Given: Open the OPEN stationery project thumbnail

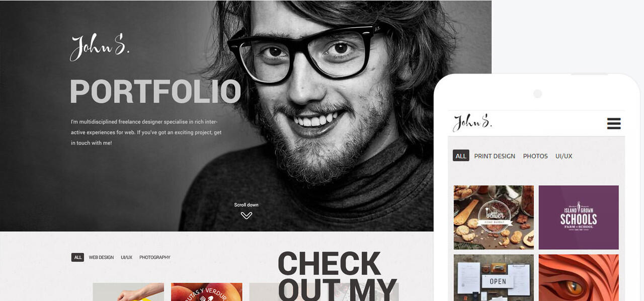Looking at the screenshot, I should click(x=494, y=278).
